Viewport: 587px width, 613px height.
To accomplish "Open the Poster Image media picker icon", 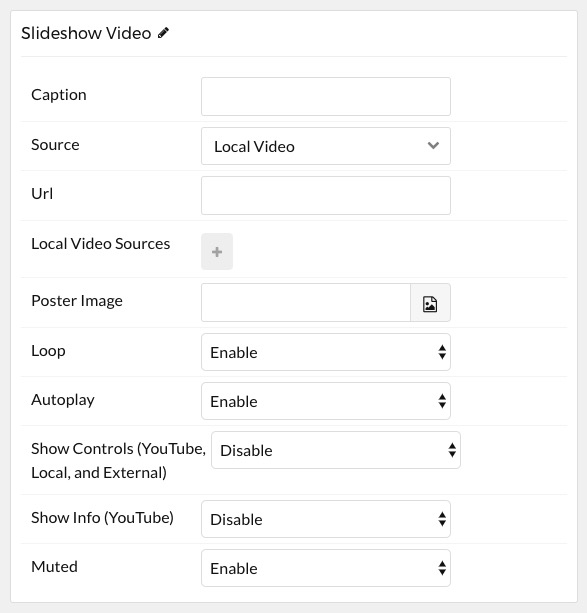I will click(x=430, y=303).
